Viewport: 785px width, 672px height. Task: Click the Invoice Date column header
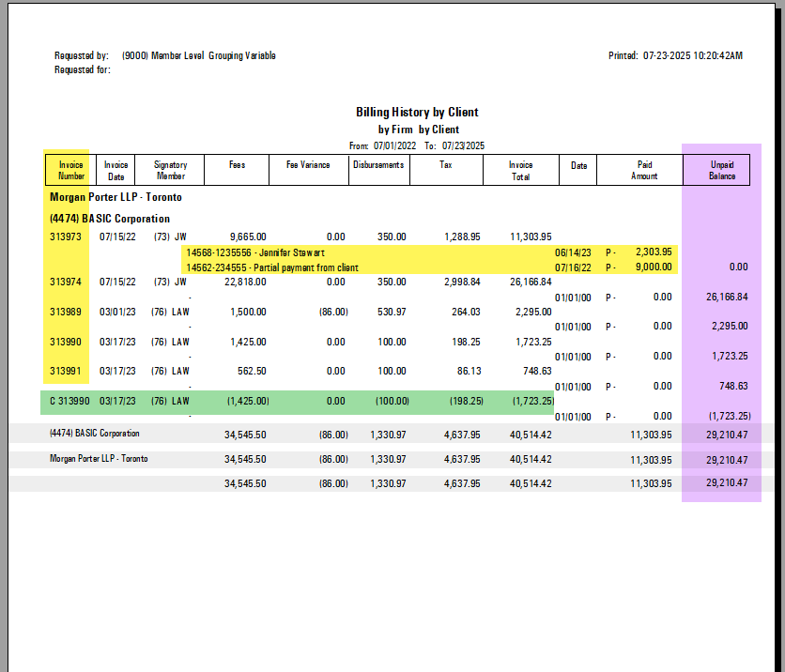(x=115, y=170)
